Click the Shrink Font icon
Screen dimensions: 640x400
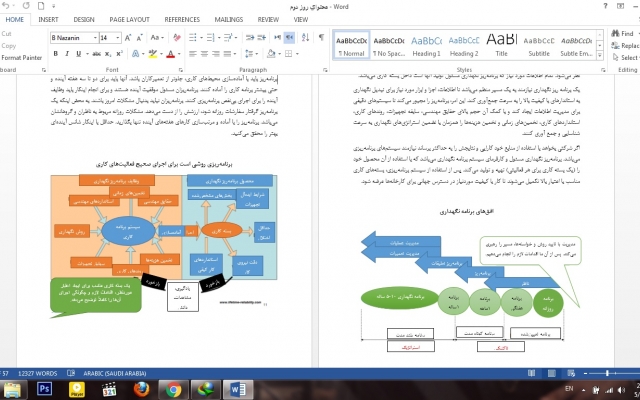(x=139, y=38)
